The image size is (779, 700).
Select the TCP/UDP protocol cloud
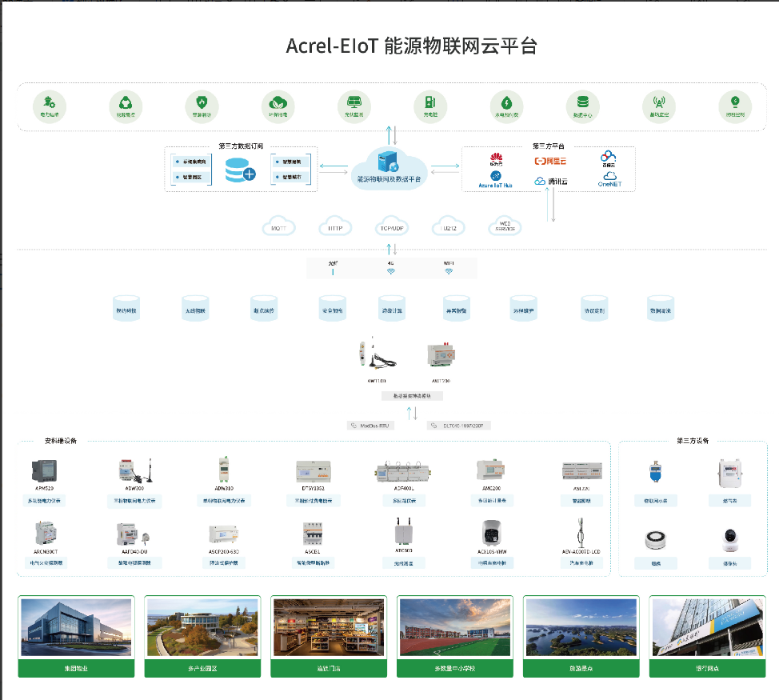[392, 226]
